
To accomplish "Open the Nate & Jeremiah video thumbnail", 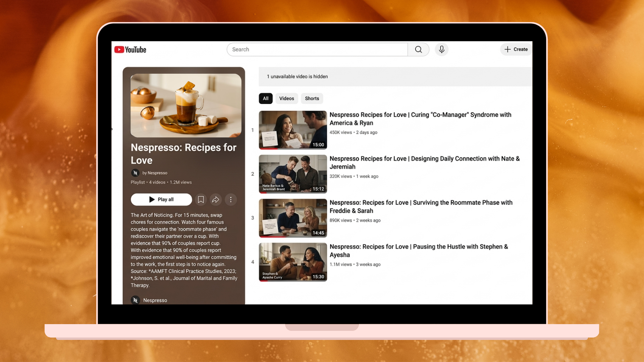I will (x=293, y=174).
